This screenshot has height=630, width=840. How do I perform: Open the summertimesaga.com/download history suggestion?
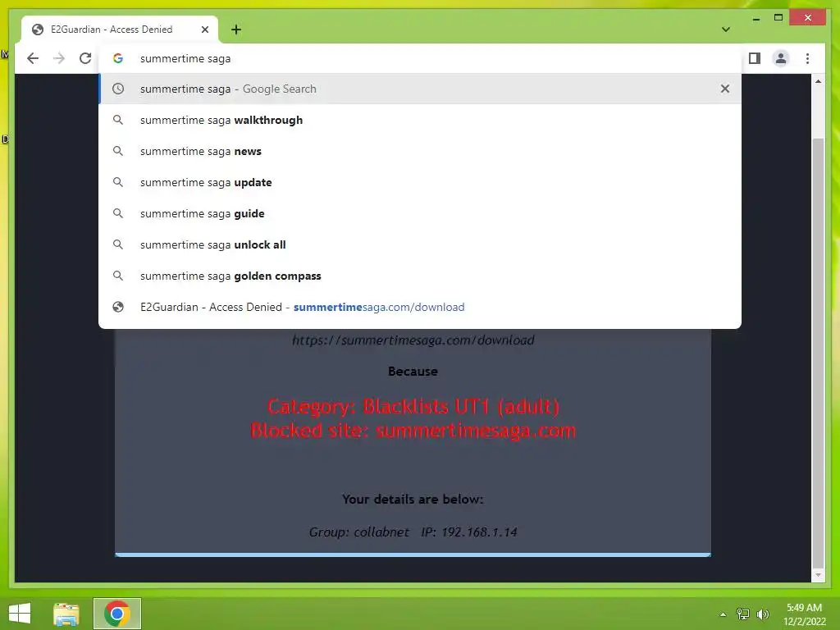(420, 307)
